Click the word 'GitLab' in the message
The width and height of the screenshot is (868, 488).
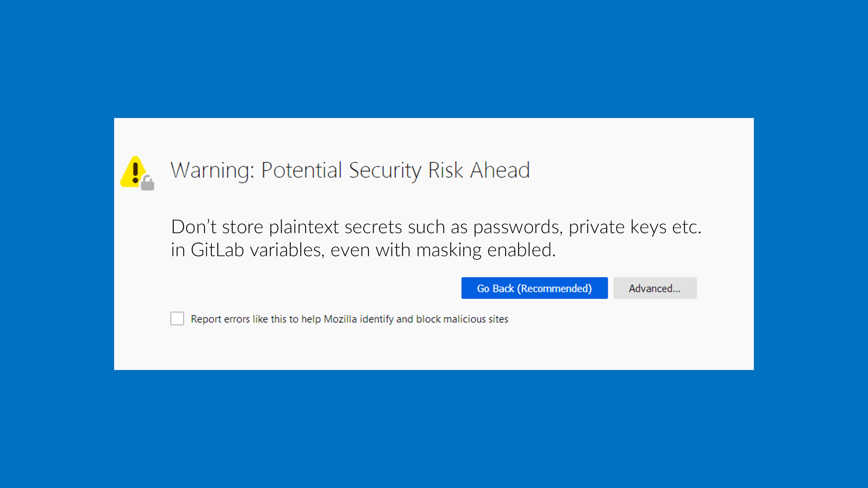point(217,250)
